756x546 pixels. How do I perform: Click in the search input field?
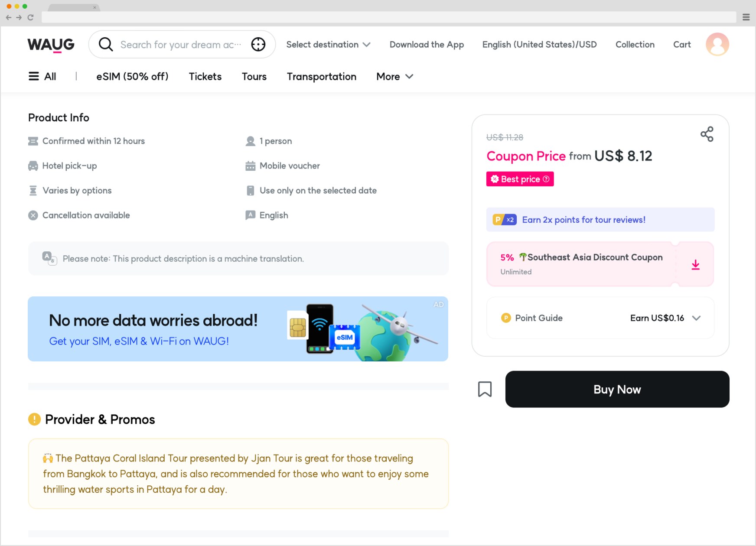[x=181, y=45]
